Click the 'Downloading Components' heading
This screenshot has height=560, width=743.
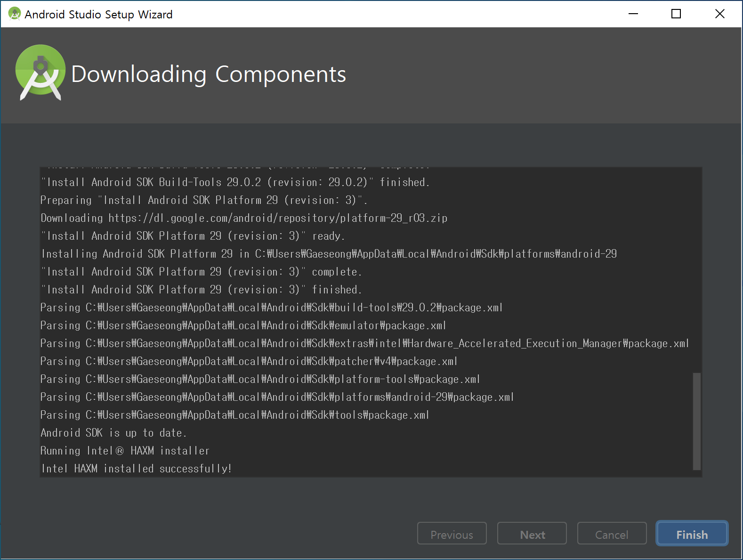click(209, 74)
